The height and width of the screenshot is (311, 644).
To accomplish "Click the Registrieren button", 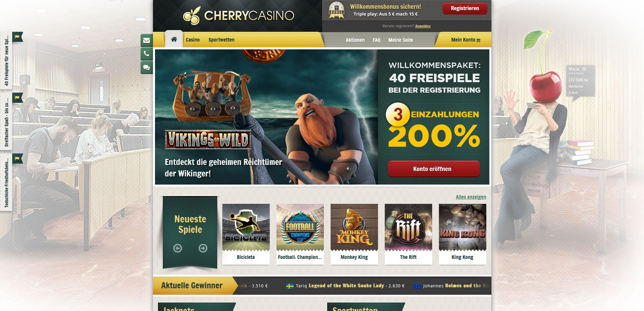I will pyautogui.click(x=465, y=8).
